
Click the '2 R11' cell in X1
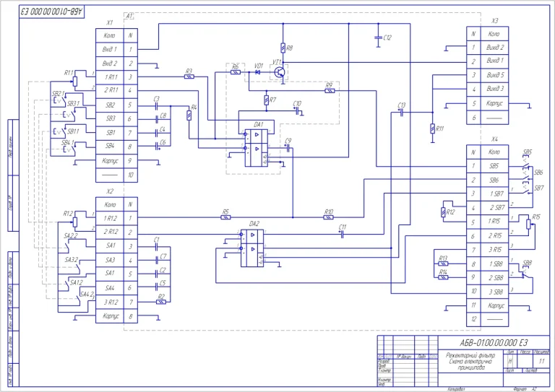coord(110,90)
